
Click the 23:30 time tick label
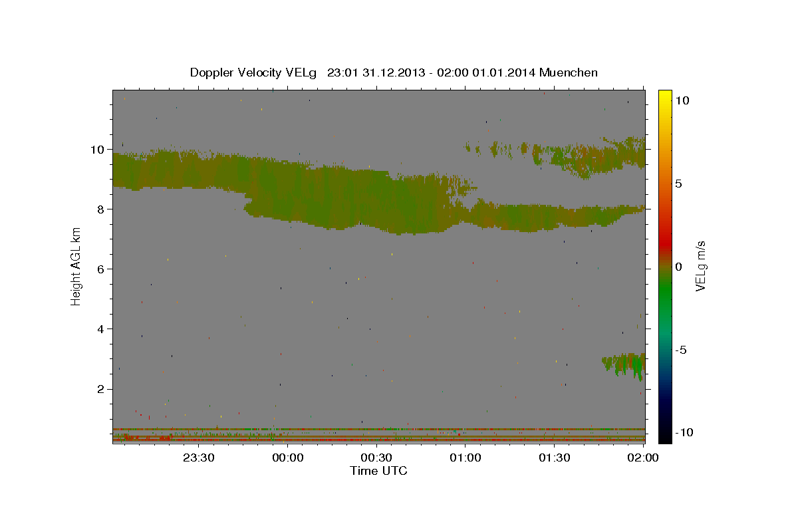pos(198,458)
